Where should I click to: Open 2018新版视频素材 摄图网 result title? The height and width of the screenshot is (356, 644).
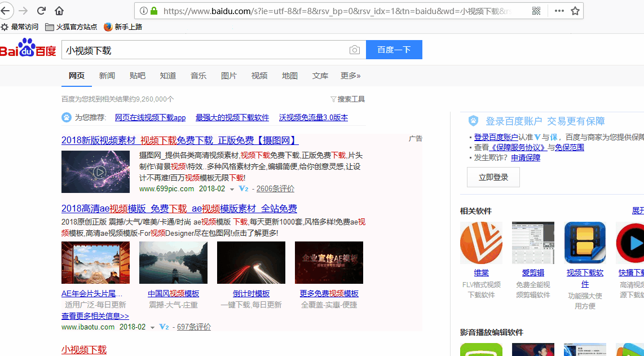tap(180, 140)
